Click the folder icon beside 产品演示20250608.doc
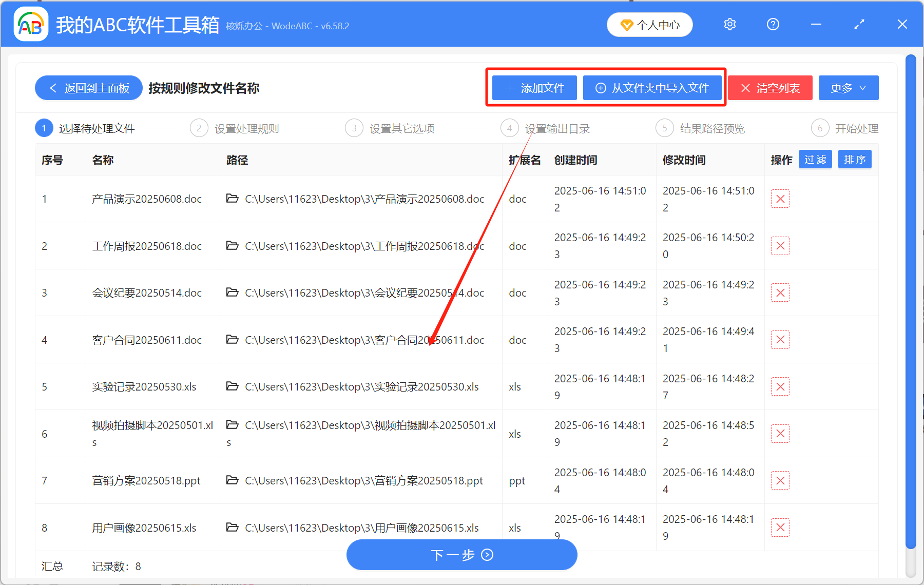 pyautogui.click(x=232, y=199)
